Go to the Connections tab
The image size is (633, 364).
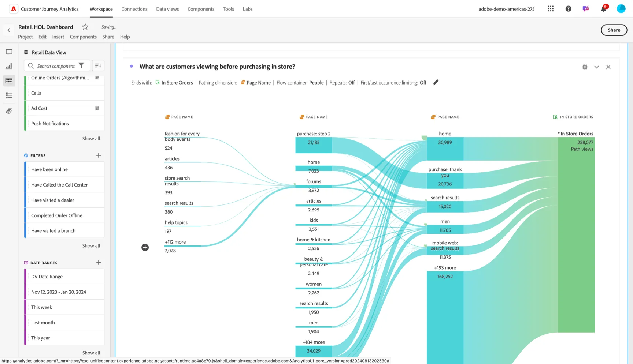[x=134, y=9]
